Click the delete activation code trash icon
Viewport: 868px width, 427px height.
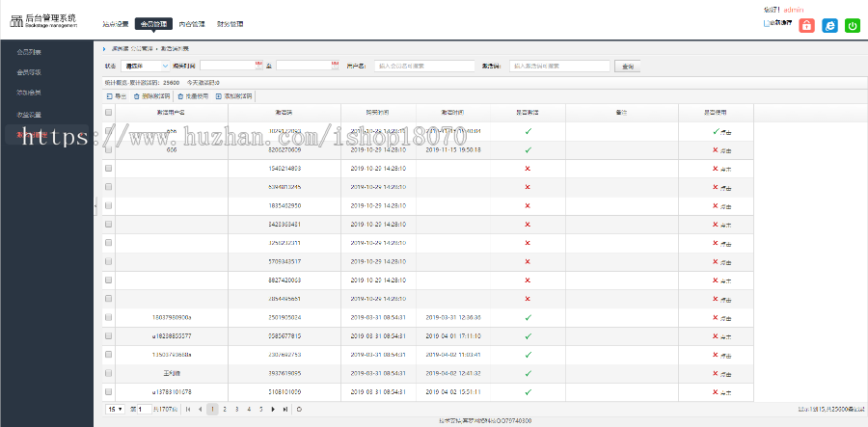coord(136,96)
